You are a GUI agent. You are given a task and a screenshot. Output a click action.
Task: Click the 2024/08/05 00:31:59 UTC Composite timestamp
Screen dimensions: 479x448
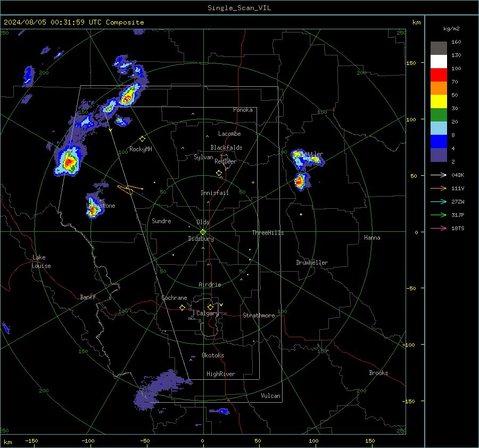[x=73, y=22]
